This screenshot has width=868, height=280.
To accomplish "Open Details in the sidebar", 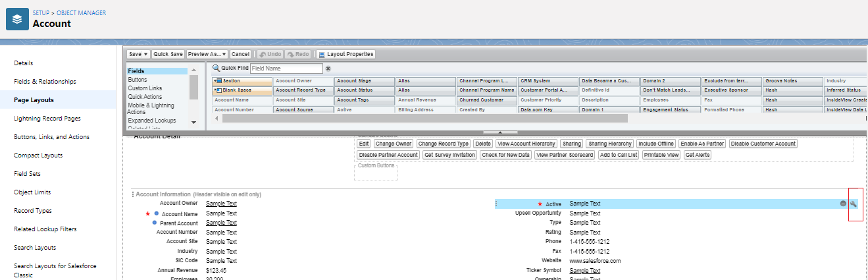I will [x=24, y=63].
